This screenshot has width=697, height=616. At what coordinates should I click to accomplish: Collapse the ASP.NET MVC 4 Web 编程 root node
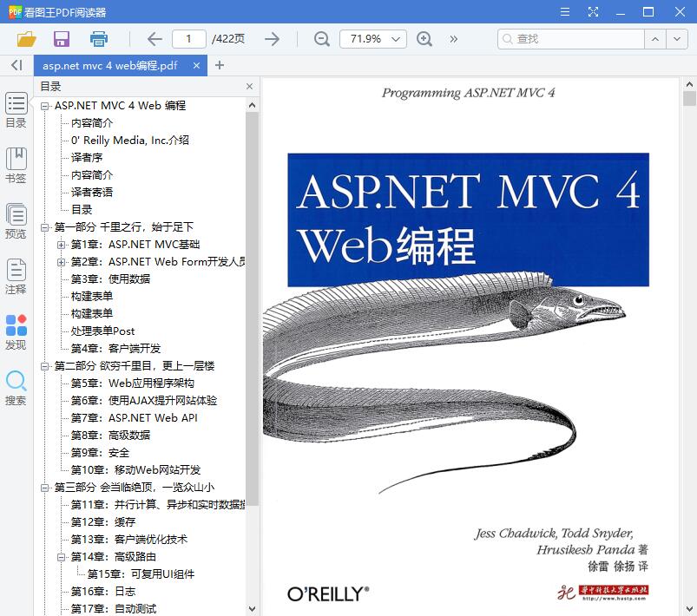coord(44,106)
